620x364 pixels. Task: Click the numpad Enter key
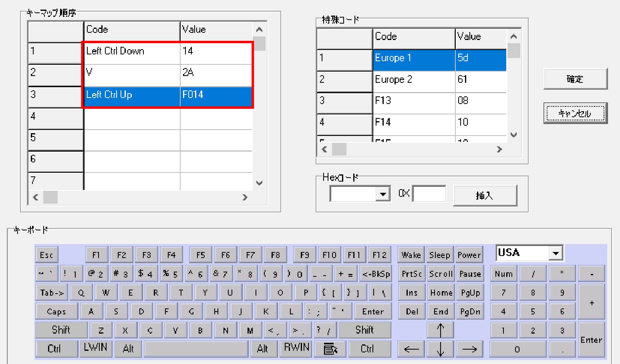[x=591, y=340]
